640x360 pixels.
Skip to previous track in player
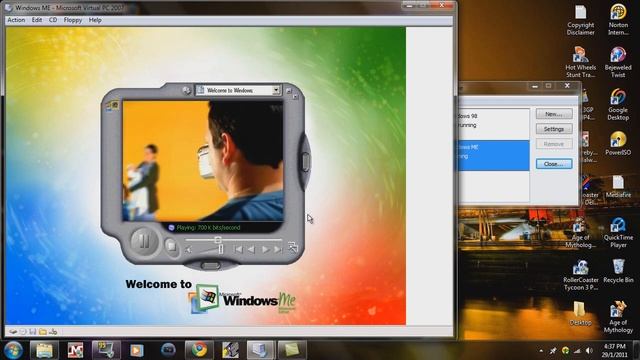click(x=238, y=249)
